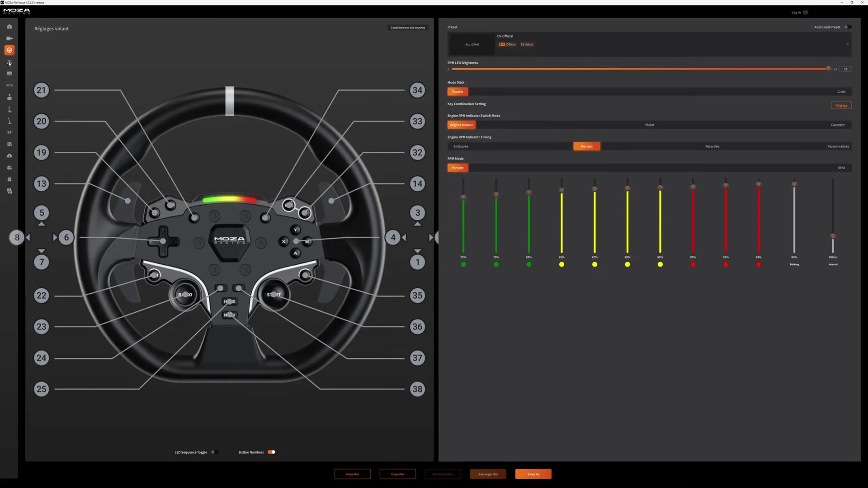Expand the ES-Official preset dropdown
This screenshot has width=868, height=488.
[x=847, y=44]
